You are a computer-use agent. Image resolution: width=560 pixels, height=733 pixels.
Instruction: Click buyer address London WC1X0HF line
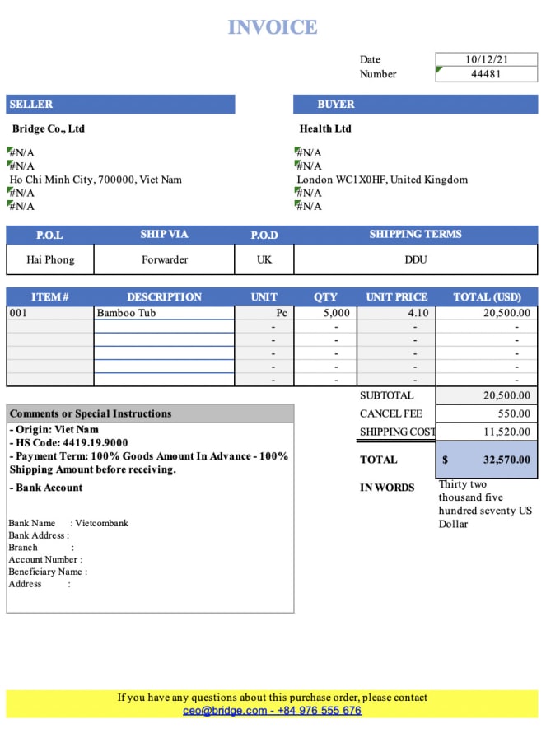click(382, 180)
